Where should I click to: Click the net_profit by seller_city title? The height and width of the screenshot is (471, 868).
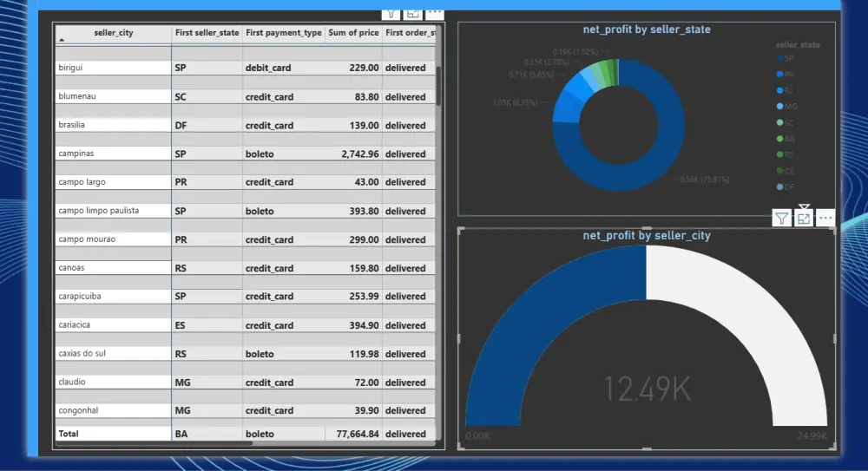tap(647, 235)
